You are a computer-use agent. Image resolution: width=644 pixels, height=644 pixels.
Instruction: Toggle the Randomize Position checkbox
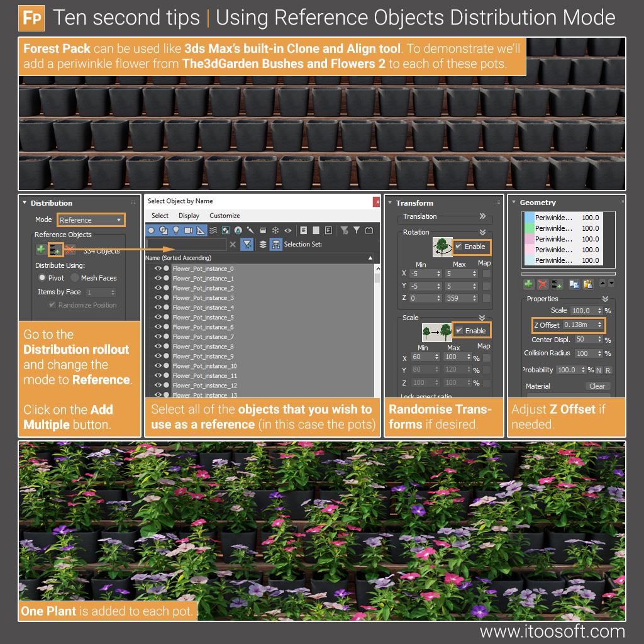coord(52,305)
